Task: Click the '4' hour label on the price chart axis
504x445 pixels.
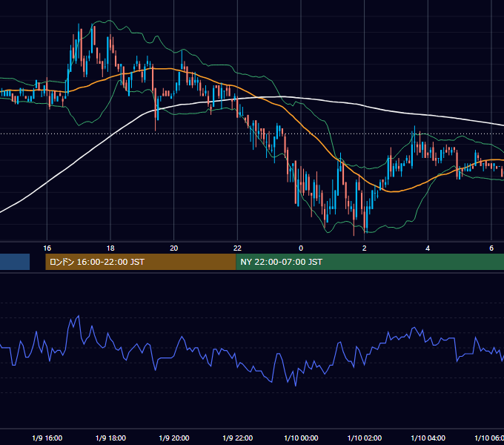Action: coord(428,248)
